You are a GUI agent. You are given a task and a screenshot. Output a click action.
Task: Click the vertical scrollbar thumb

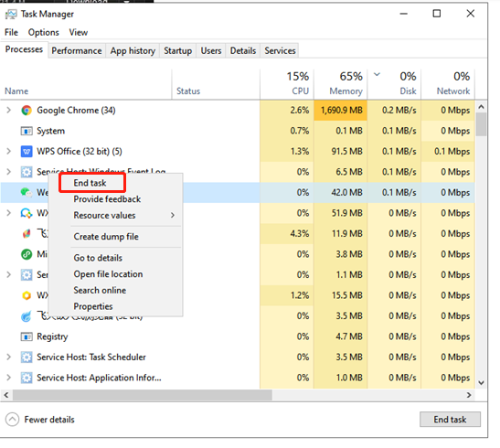(481, 124)
